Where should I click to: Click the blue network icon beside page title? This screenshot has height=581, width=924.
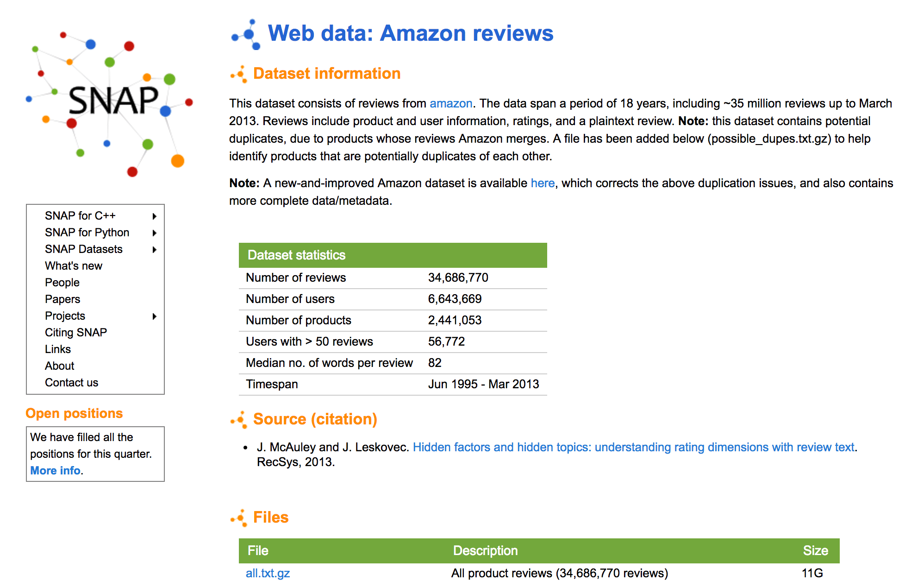247,34
